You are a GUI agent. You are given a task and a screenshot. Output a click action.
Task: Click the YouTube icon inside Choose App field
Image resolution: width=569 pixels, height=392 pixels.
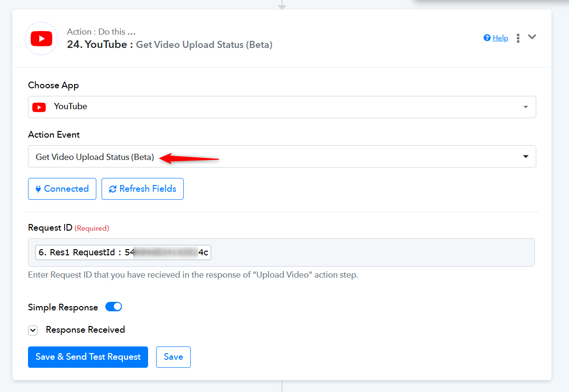(39, 107)
